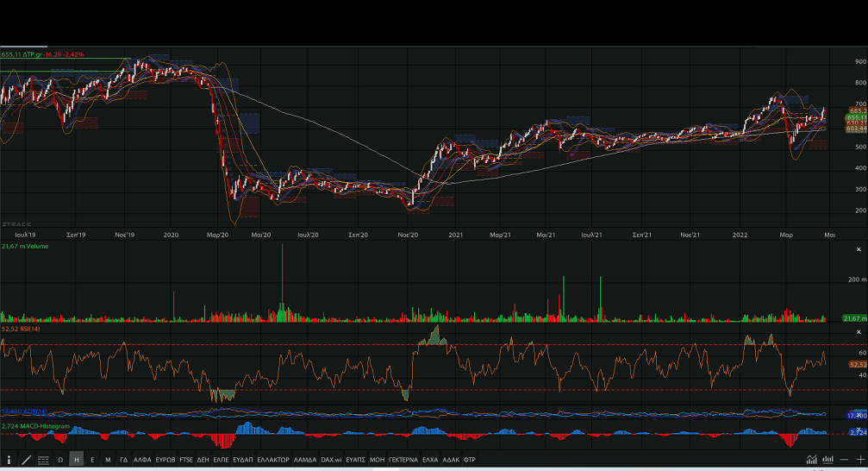Zoom out with the minus icon

846,459
